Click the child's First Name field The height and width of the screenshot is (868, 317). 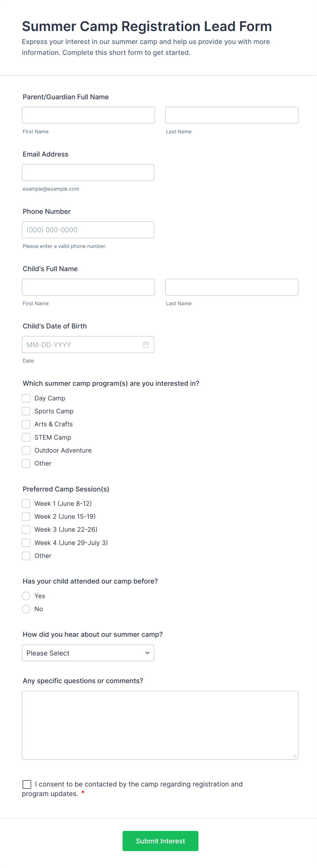tap(88, 287)
